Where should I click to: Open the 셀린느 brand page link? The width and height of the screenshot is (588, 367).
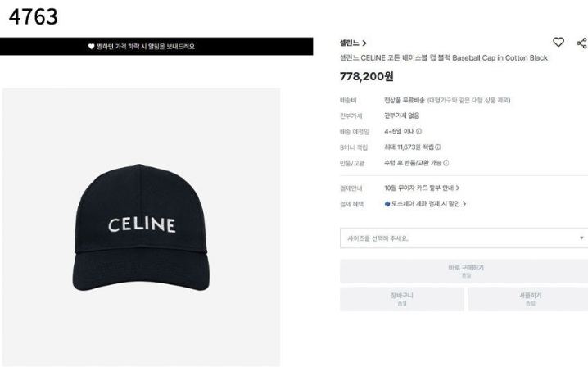353,42
